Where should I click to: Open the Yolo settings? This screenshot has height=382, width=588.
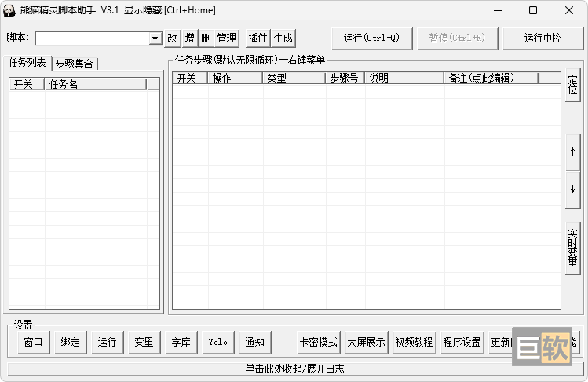tap(217, 342)
